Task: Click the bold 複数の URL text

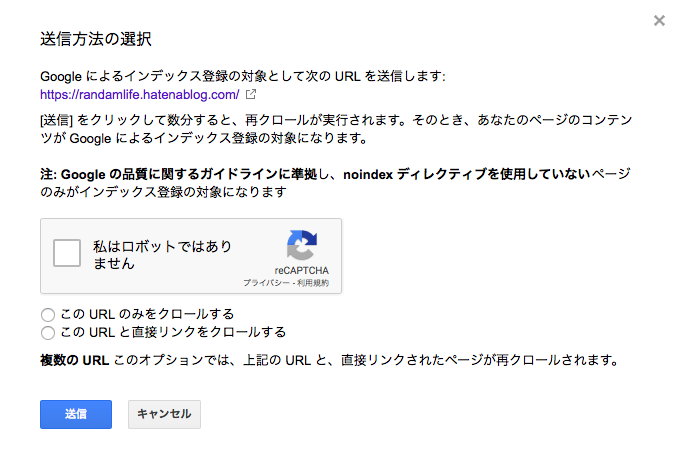Action: pyautogui.click(x=74, y=360)
